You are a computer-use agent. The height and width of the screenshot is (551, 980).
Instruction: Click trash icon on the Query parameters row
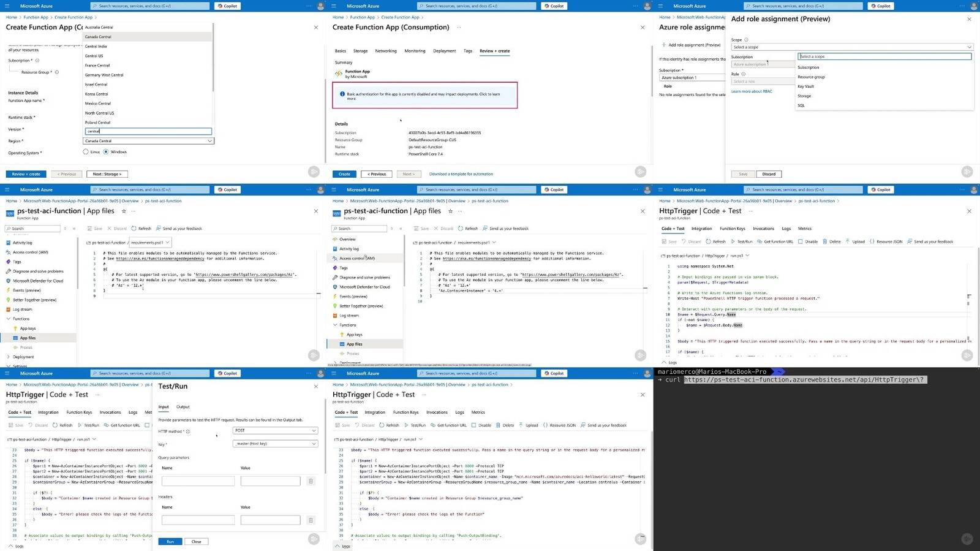[x=311, y=481]
